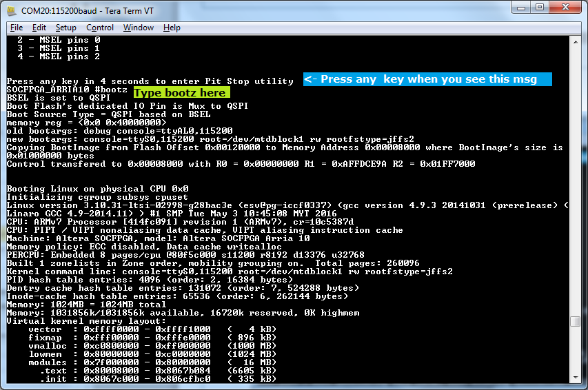Minimize the Tera Term window
Image resolution: width=588 pixels, height=390 pixels.
pyautogui.click(x=521, y=8)
